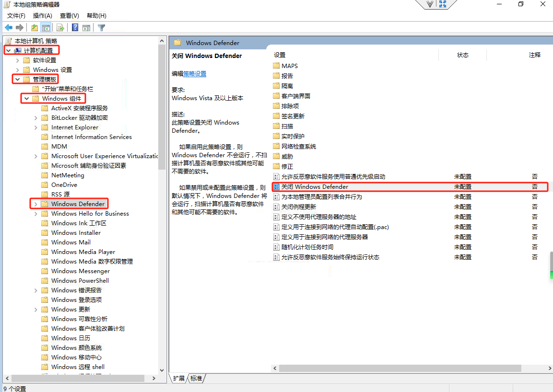This screenshot has height=392, width=553.
Task: Toggle the Show/Hide console tree icon
Action: tap(46, 27)
